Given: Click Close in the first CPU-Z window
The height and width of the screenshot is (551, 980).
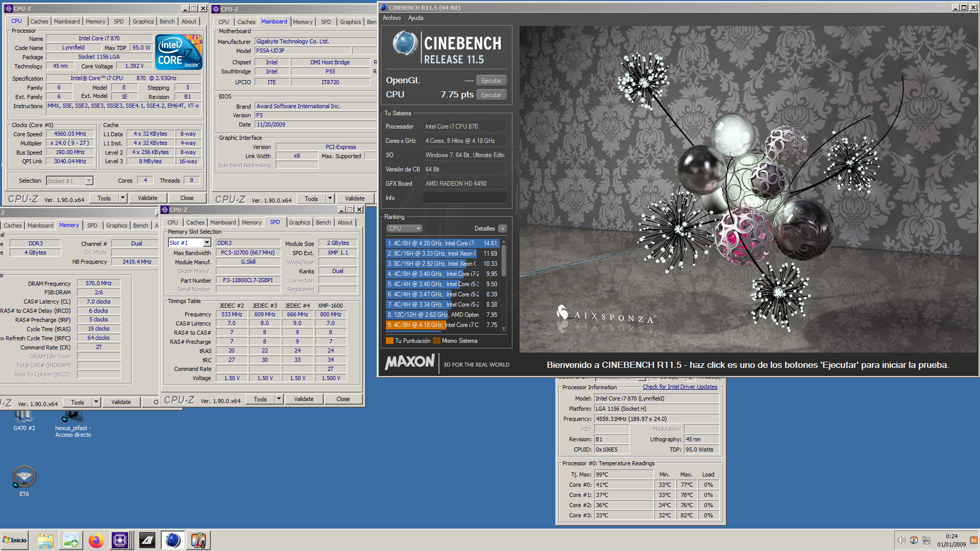Looking at the screenshot, I should tap(187, 198).
